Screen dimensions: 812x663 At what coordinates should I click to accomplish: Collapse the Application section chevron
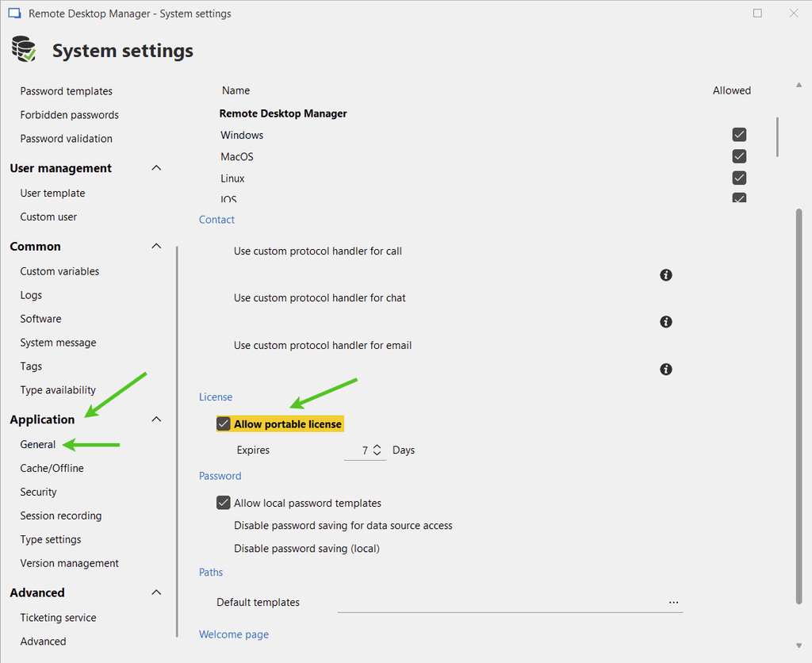coord(156,420)
